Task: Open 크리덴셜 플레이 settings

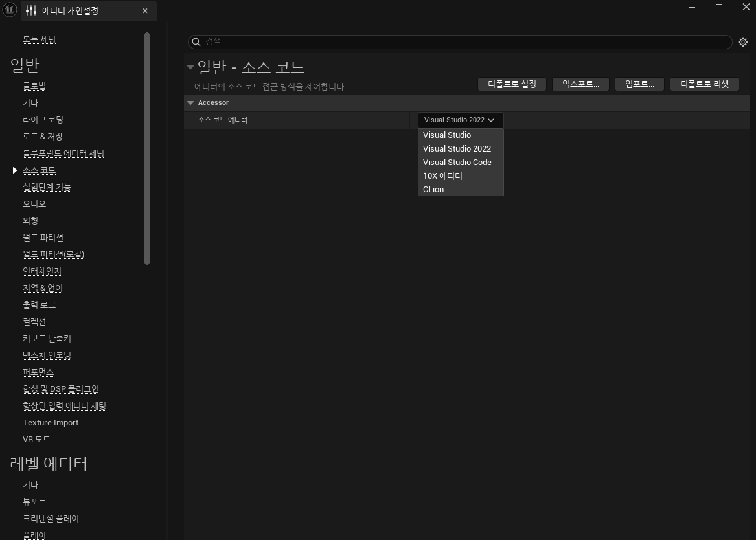Action: point(51,519)
